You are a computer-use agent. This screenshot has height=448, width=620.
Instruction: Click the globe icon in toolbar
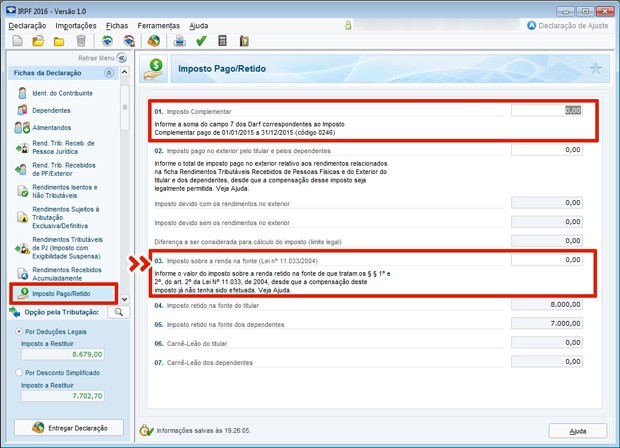[153, 41]
